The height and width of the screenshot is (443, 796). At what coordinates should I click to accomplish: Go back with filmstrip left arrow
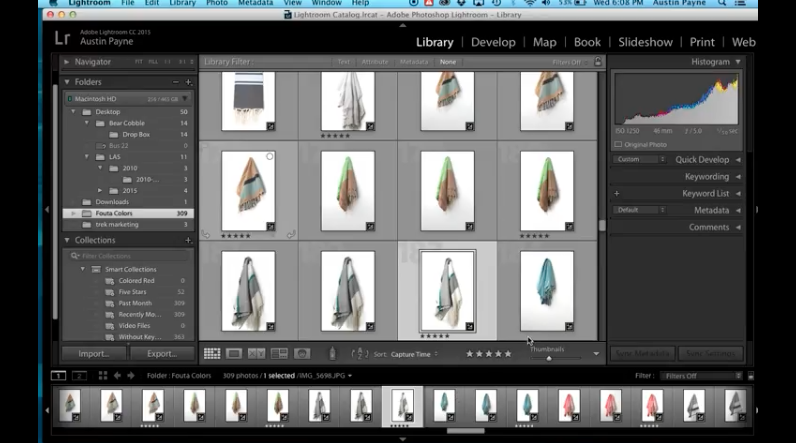(x=117, y=376)
